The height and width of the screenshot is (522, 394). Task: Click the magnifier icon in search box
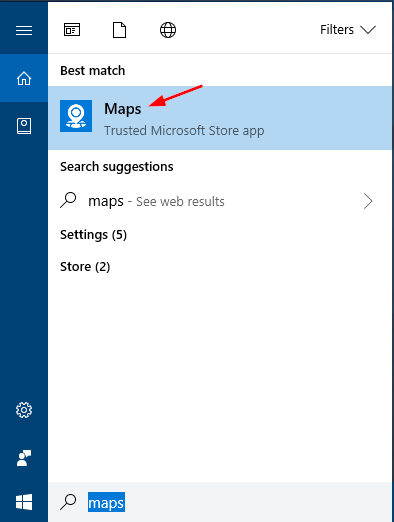pos(68,502)
